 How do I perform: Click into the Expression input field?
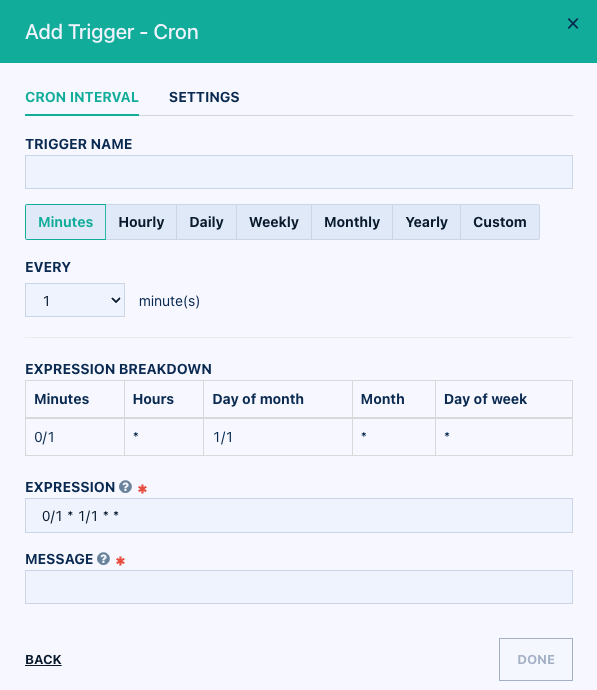(x=299, y=515)
